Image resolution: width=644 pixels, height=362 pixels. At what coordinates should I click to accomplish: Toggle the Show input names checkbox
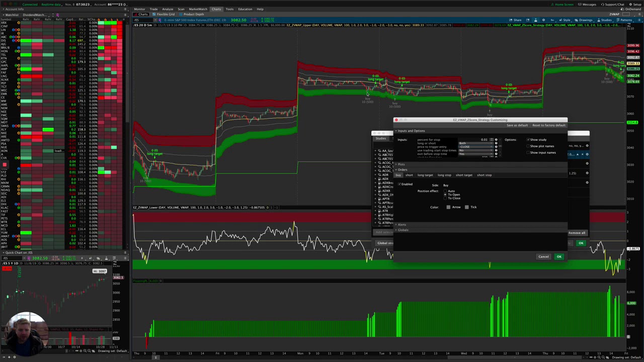coord(528,152)
